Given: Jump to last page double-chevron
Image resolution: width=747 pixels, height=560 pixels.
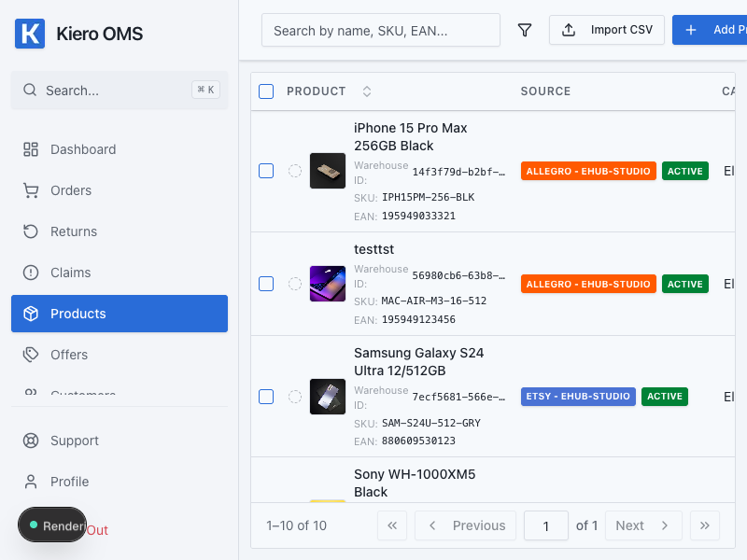Looking at the screenshot, I should pos(705,525).
